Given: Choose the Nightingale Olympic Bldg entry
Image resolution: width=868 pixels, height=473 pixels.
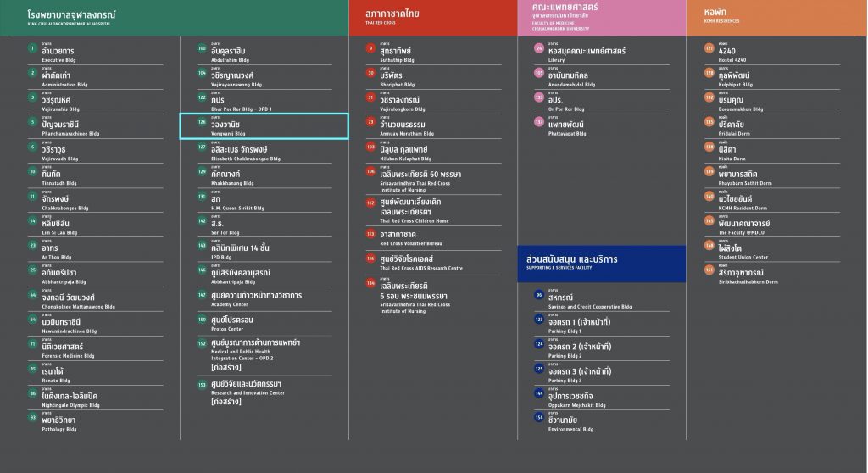Looking at the screenshot, I should click(95, 398).
